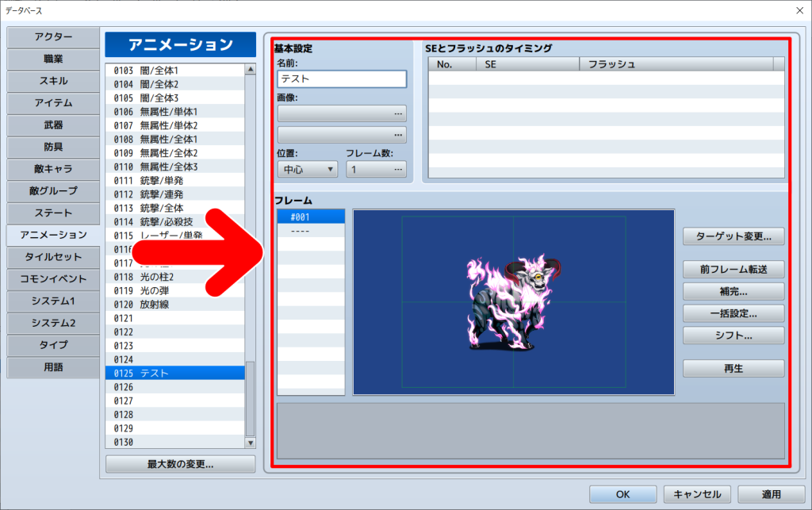Select animation 0119 光の弾
The width and height of the screenshot is (812, 510).
click(x=175, y=290)
